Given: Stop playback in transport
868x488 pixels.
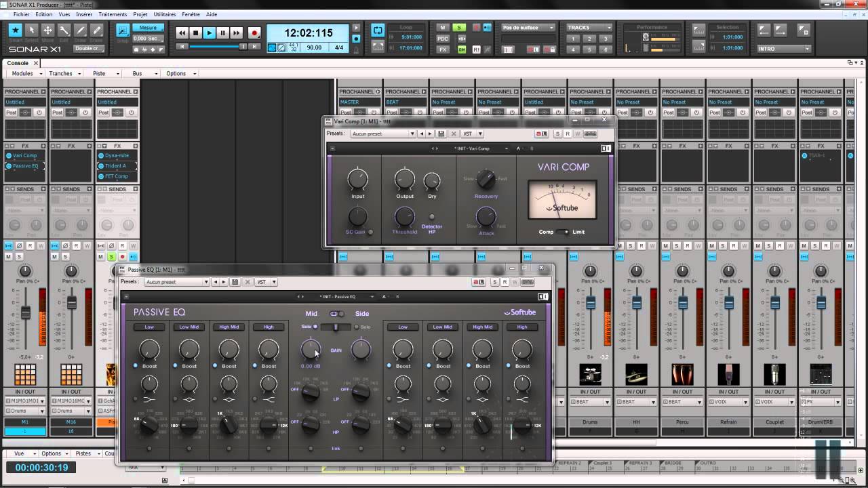Looking at the screenshot, I should click(195, 33).
